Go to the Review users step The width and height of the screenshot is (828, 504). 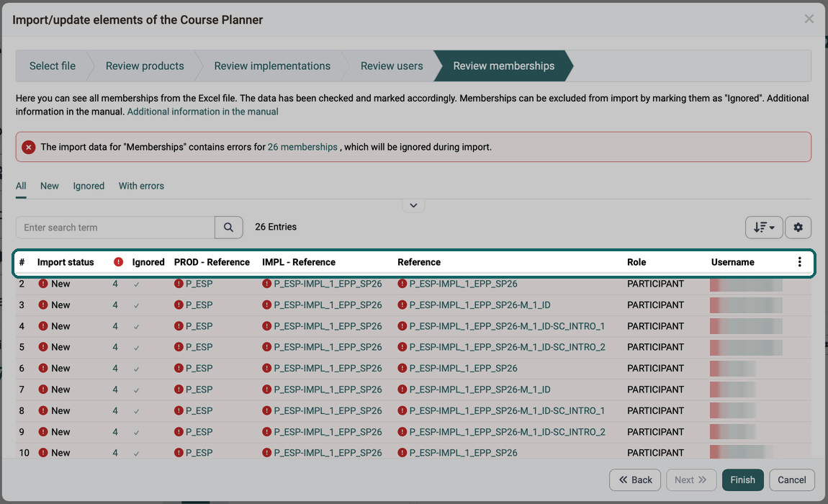(392, 66)
